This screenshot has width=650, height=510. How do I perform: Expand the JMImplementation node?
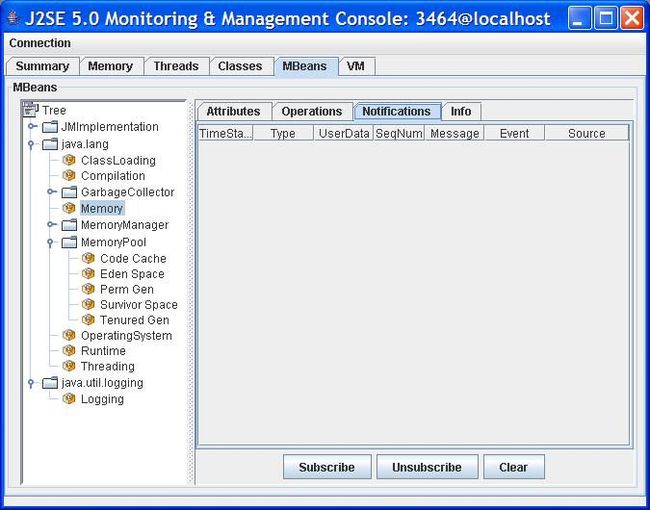[x=32, y=126]
